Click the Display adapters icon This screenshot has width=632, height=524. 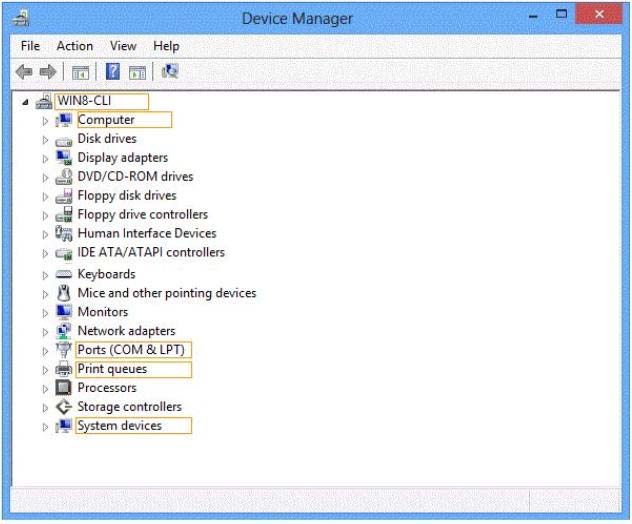coord(64,158)
